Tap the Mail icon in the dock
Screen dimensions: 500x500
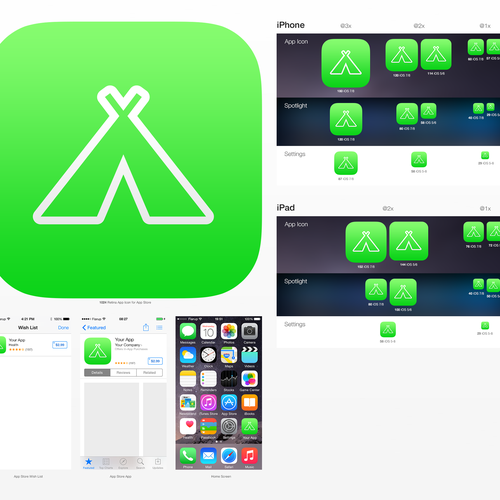[x=208, y=456]
